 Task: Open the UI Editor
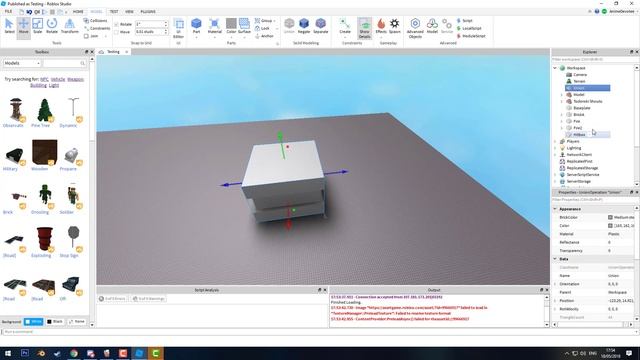click(x=178, y=28)
